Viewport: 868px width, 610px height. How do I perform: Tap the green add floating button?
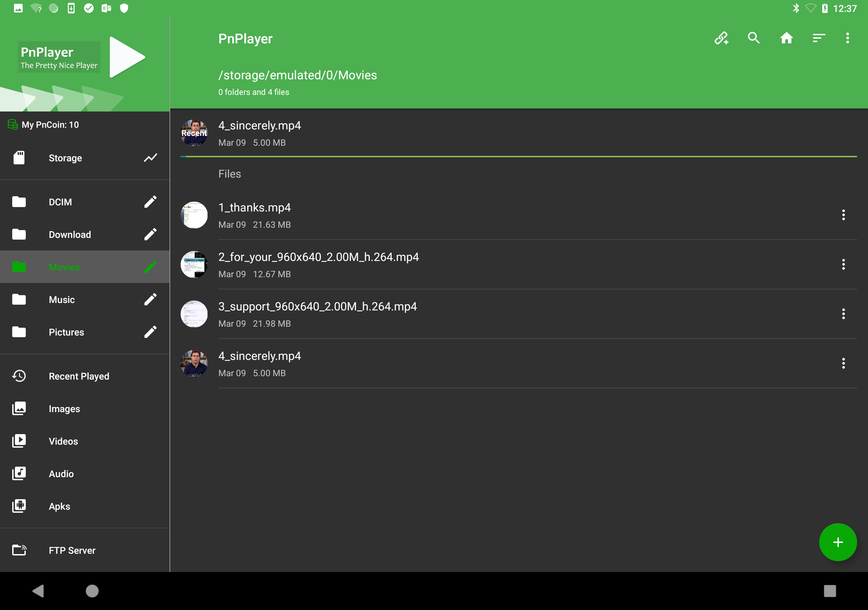(838, 542)
